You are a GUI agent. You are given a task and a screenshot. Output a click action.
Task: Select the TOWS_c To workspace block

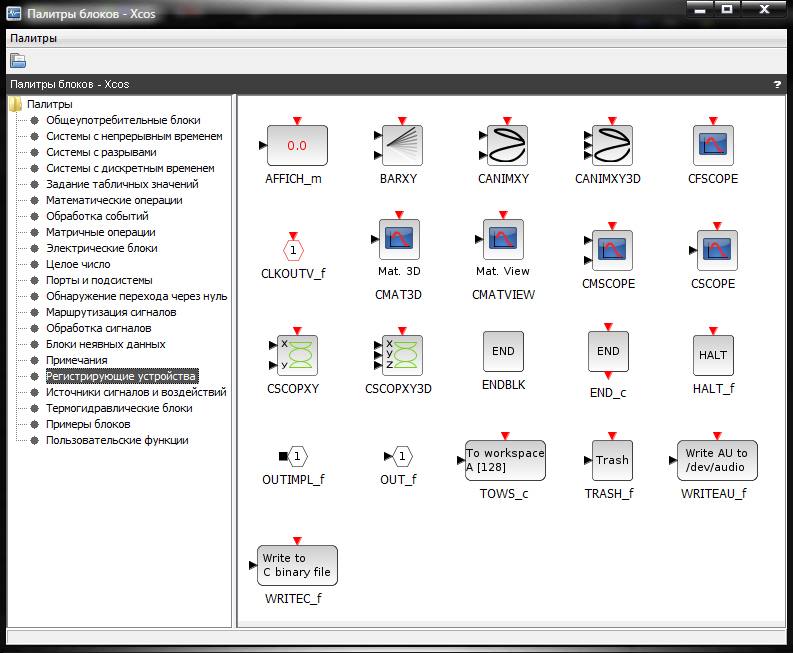[x=505, y=460]
